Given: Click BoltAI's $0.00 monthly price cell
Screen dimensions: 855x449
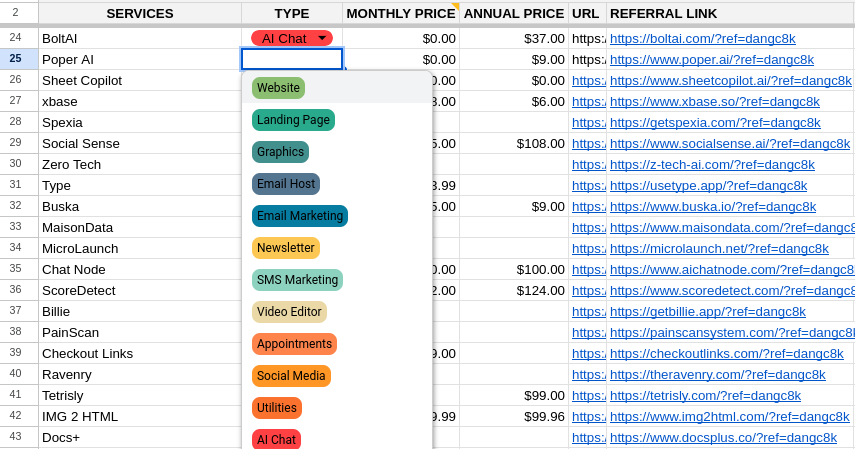Looking at the screenshot, I should point(401,38).
